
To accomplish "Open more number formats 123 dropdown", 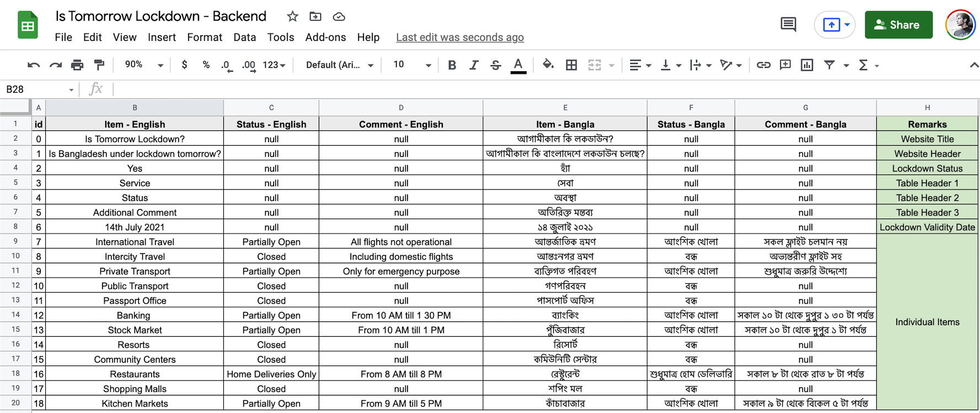I will (x=274, y=65).
